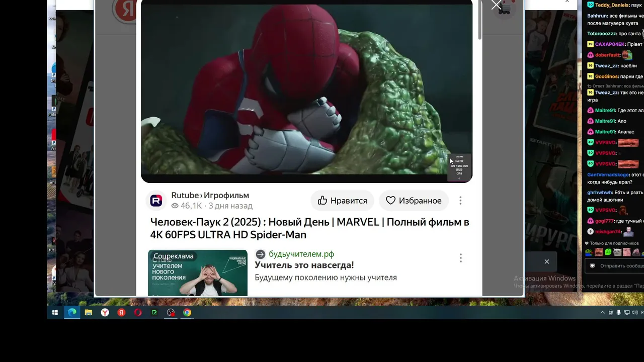The image size is (644, 362).
Task: Click the shield icon in the chat input
Action: (x=592, y=266)
